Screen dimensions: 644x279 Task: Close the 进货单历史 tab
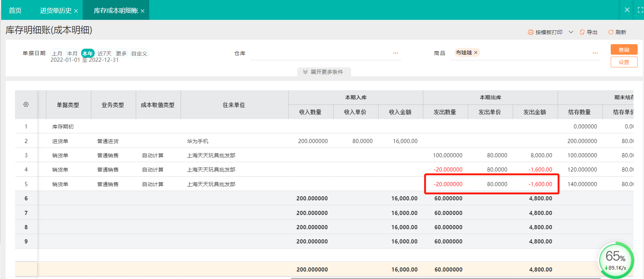point(76,11)
